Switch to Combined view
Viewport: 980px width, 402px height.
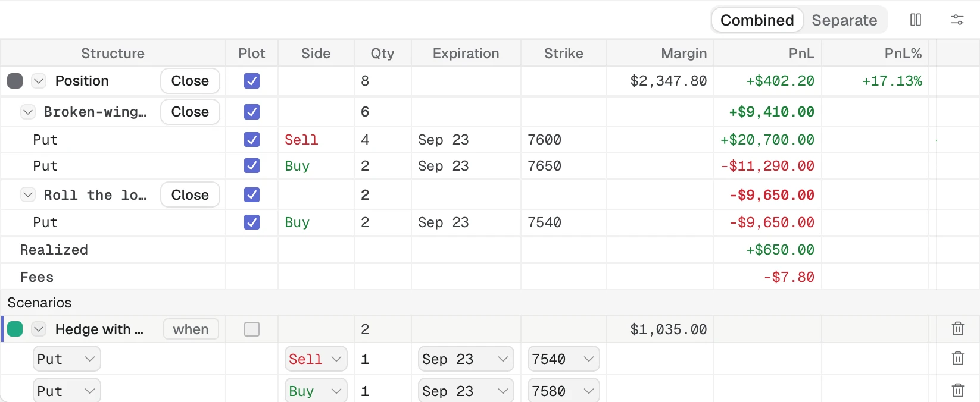pos(757,20)
